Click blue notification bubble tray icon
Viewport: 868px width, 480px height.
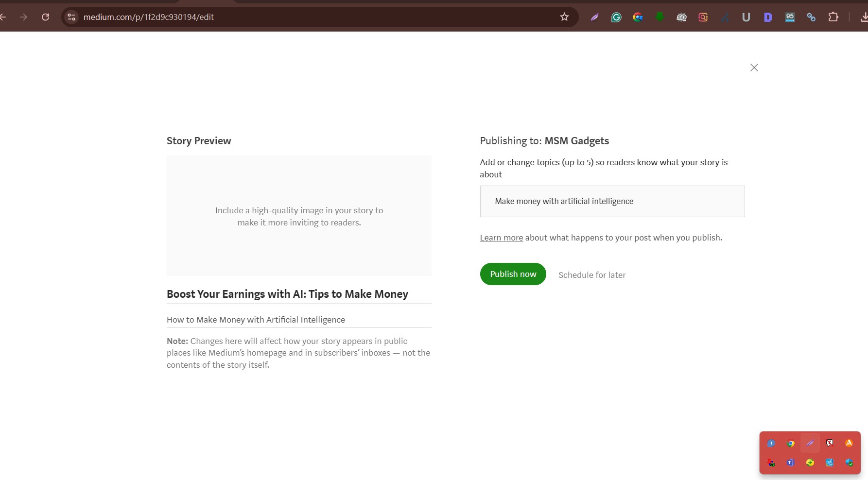click(771, 443)
